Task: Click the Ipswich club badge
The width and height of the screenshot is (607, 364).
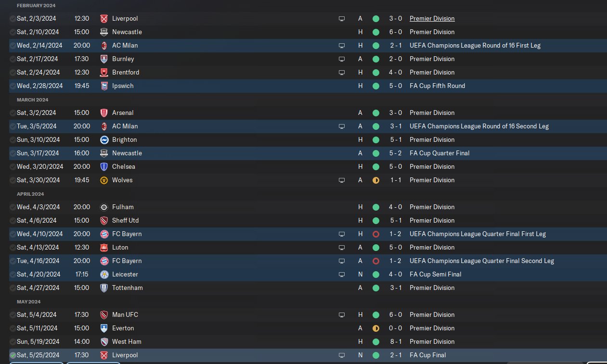Action: 103,86
